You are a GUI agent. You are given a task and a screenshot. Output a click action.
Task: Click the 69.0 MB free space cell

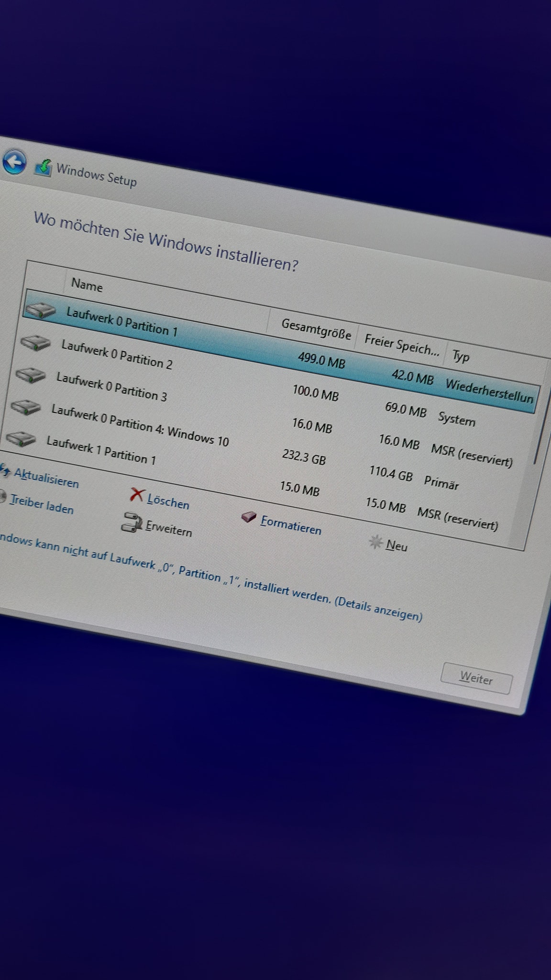406,409
